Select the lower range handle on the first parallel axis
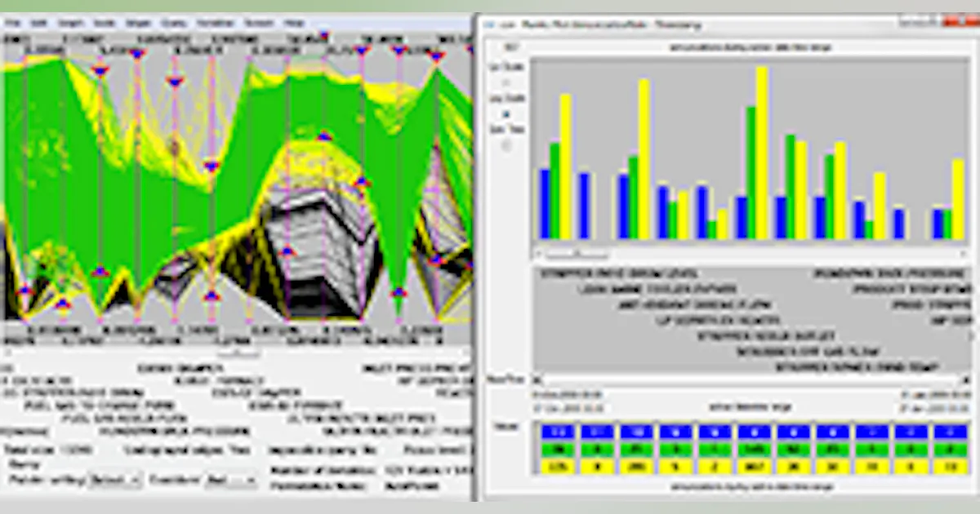Image resolution: width=980 pixels, height=514 pixels. pyautogui.click(x=24, y=290)
